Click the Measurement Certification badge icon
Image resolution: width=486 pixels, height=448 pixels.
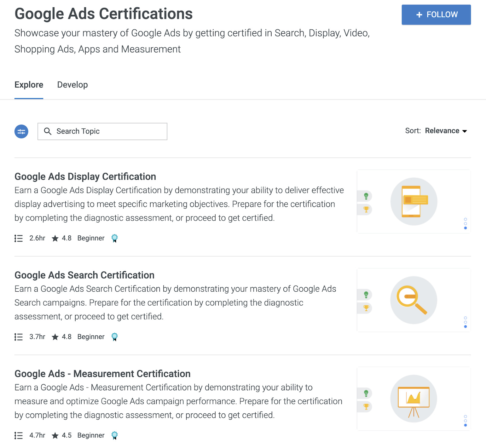click(x=115, y=436)
